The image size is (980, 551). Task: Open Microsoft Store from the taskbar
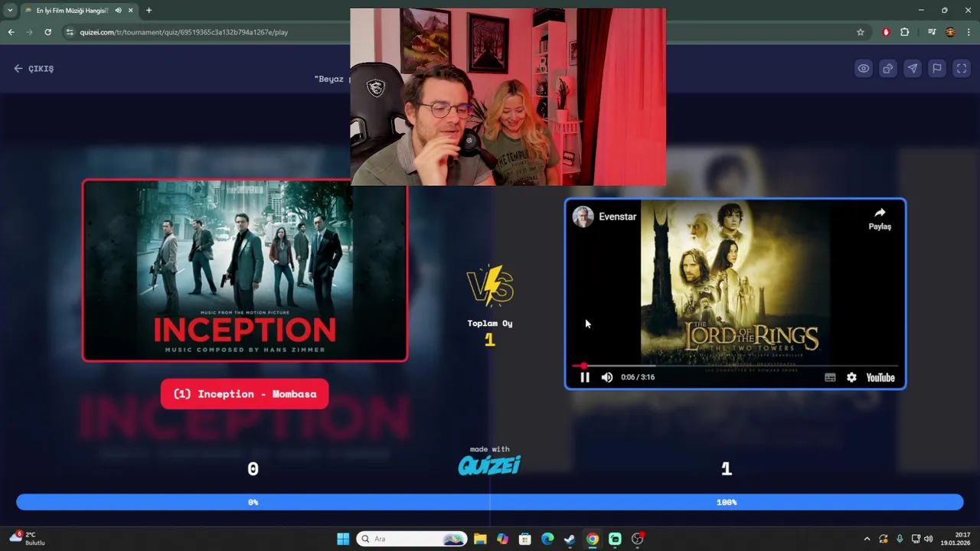(524, 539)
